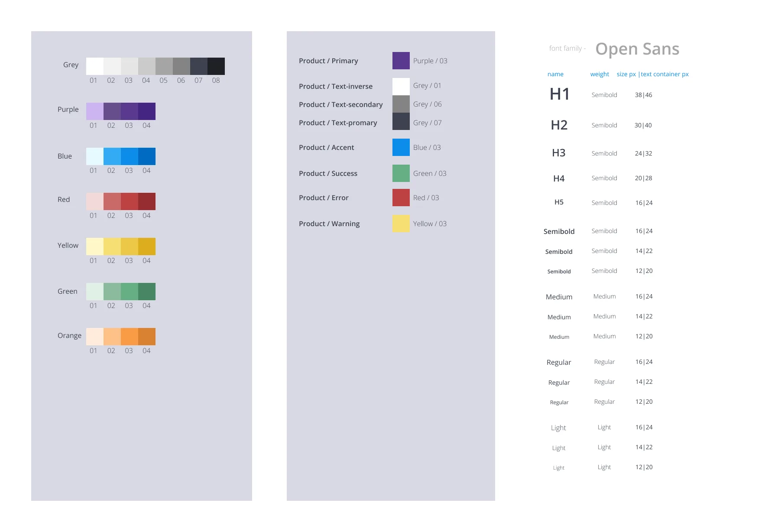This screenshot has height=532, width=781.
Task: Select the 'text container px' column header
Action: click(x=664, y=74)
